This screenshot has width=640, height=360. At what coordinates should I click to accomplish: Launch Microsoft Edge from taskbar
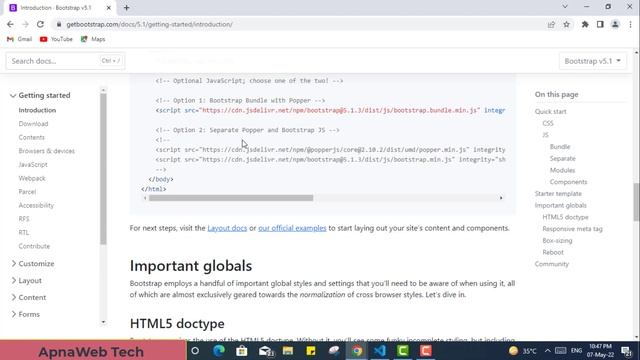pyautogui.click(x=219, y=351)
